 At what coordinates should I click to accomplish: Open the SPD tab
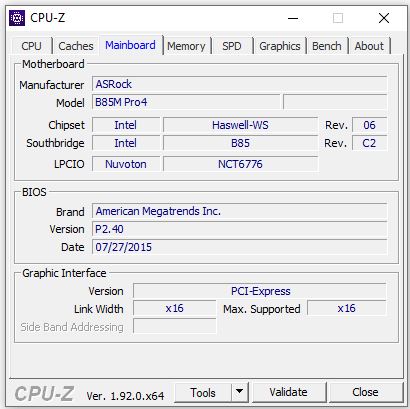pyautogui.click(x=232, y=46)
